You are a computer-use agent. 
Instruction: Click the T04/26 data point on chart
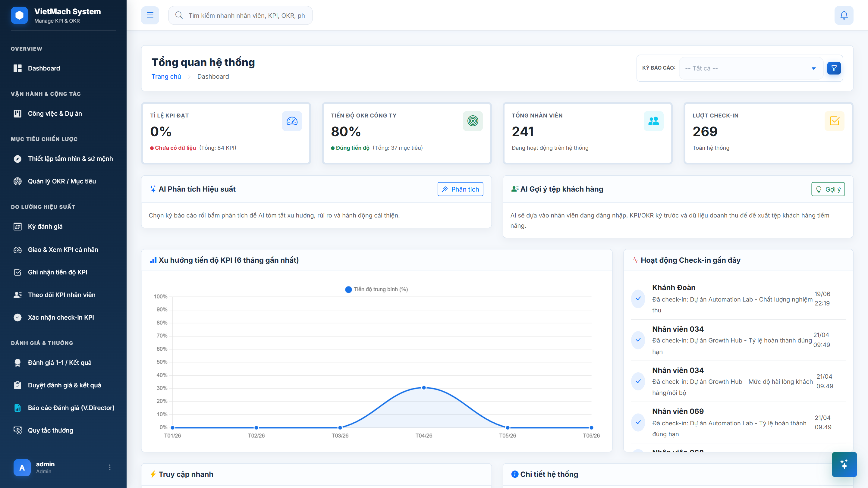point(424,388)
